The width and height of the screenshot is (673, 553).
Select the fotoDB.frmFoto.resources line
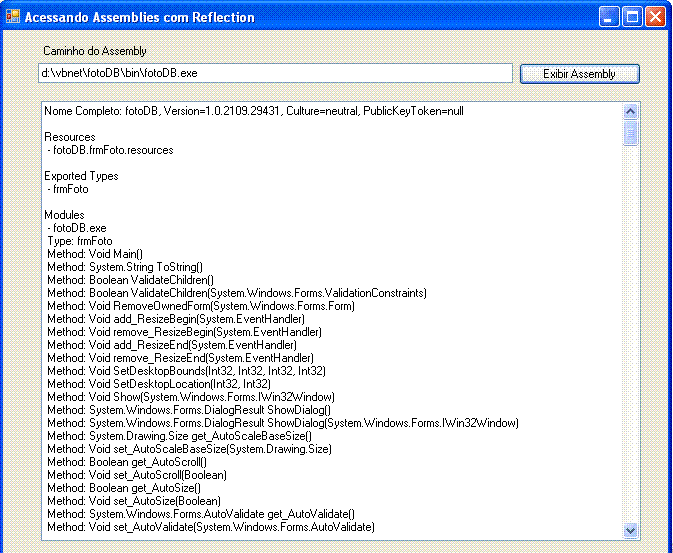pos(112,150)
